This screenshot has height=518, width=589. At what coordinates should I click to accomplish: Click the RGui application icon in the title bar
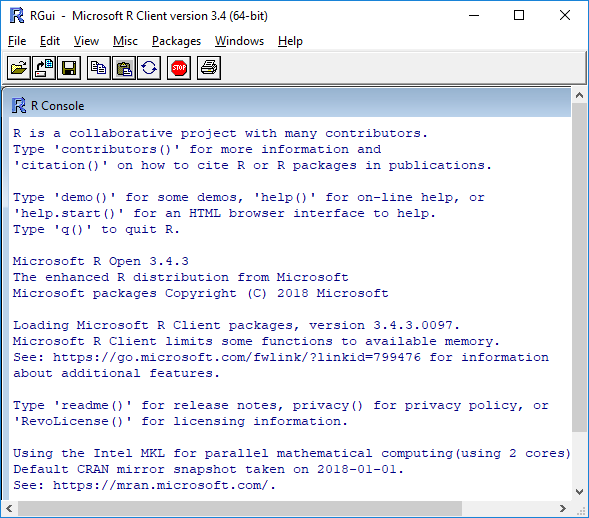17,16
